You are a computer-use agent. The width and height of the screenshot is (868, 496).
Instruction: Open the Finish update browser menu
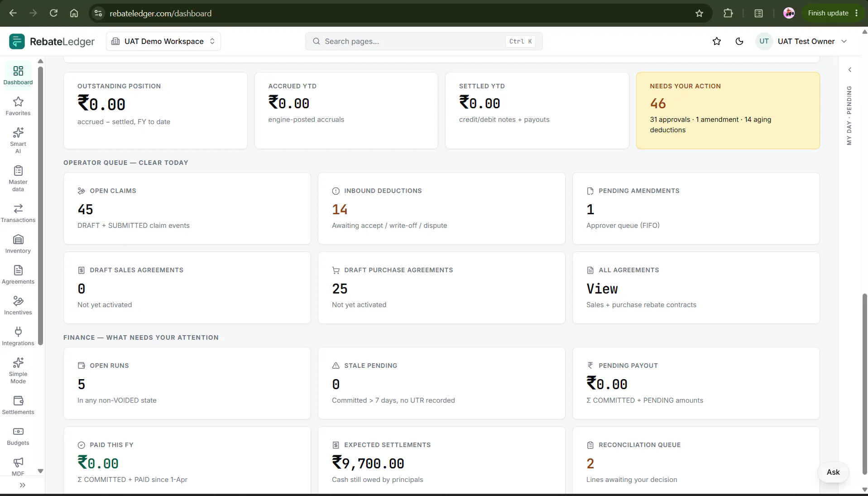834,13
